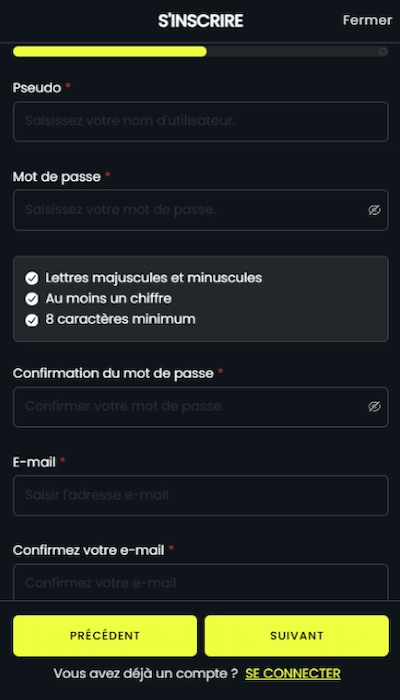Focus the E-mail address field
400x700 pixels.
click(x=200, y=495)
